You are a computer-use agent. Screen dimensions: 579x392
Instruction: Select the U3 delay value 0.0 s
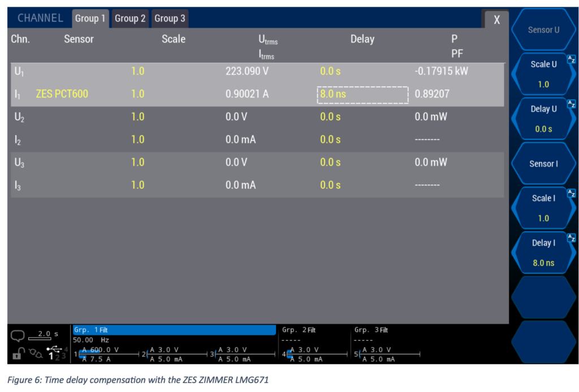330,162
